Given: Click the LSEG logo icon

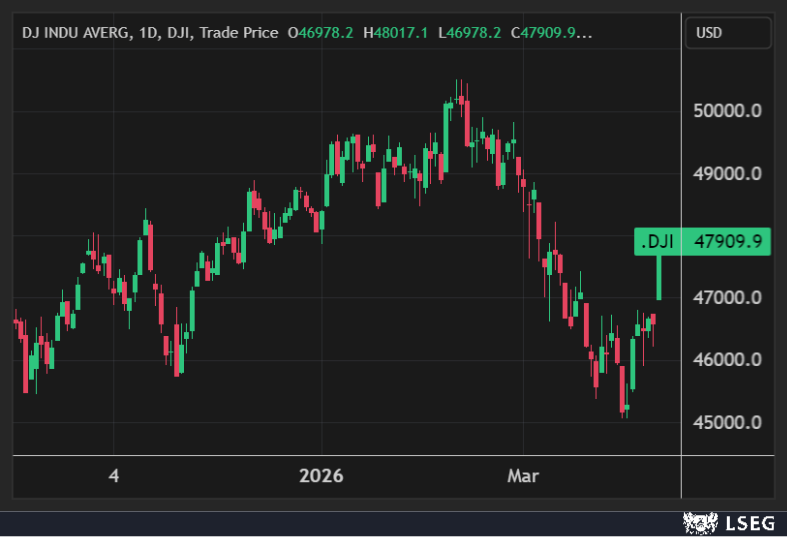Looking at the screenshot, I should click(x=700, y=522).
